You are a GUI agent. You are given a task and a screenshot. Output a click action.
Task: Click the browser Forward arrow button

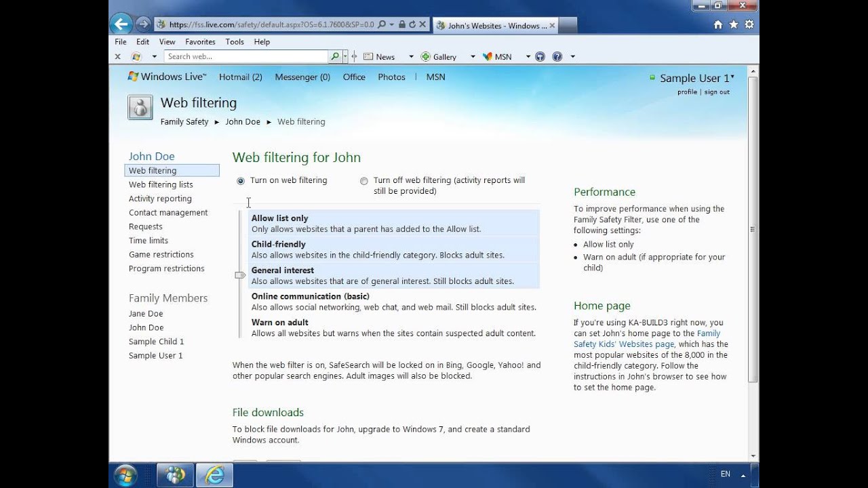click(142, 24)
